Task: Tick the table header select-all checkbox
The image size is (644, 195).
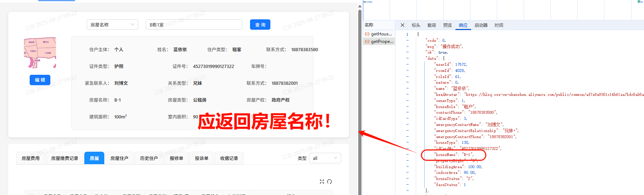Action: [x=32, y=194]
